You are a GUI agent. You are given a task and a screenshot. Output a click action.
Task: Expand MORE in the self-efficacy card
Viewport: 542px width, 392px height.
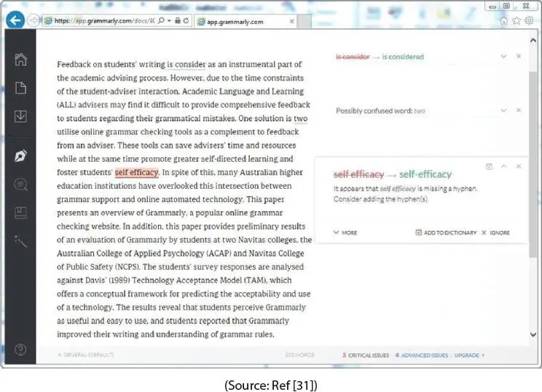(345, 232)
